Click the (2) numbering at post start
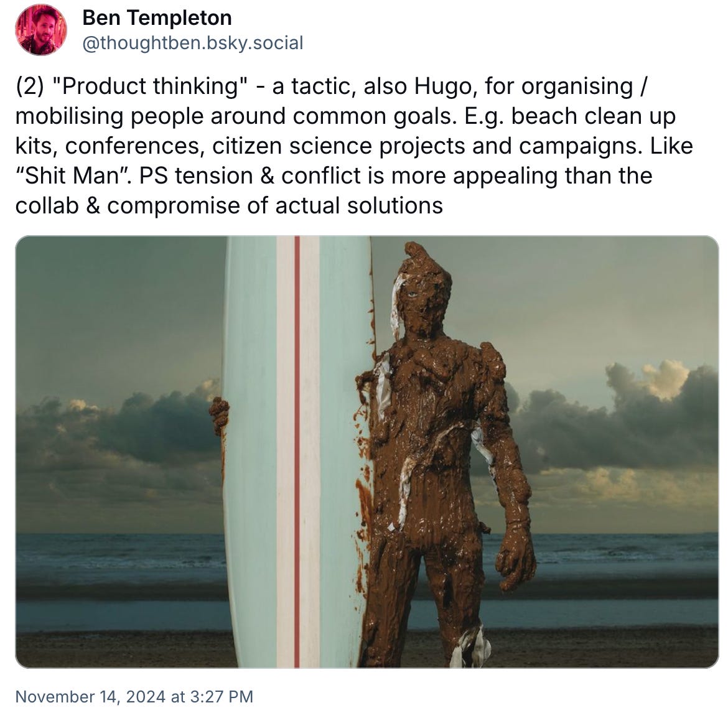 pyautogui.click(x=30, y=86)
